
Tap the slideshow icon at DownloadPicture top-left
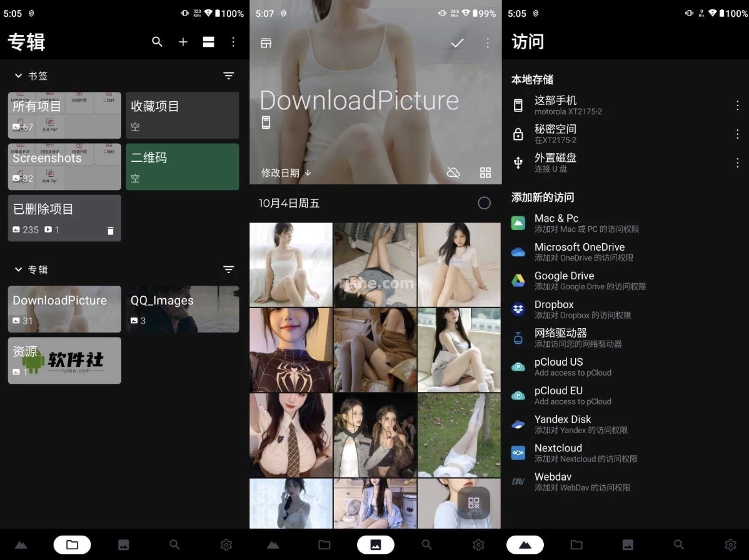tap(266, 42)
